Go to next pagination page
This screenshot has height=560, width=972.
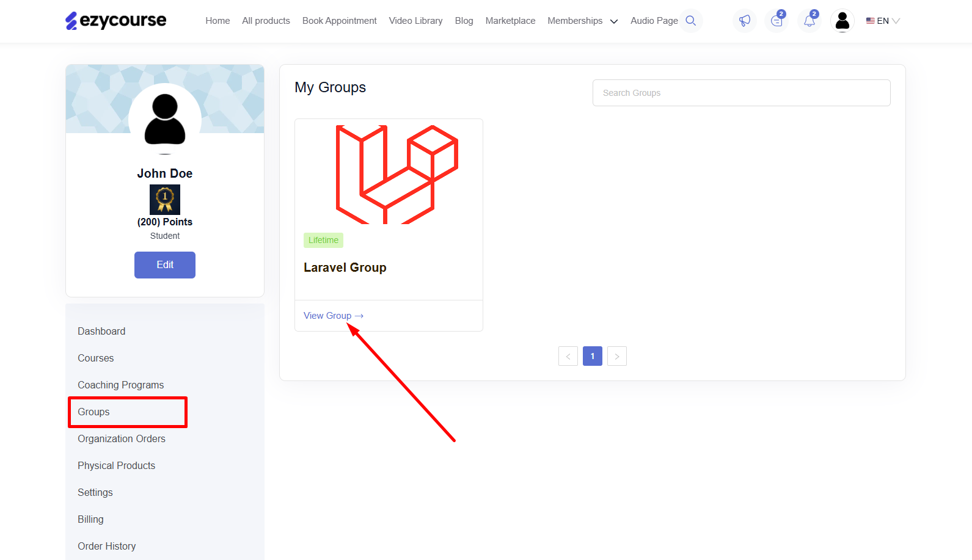[x=617, y=356]
